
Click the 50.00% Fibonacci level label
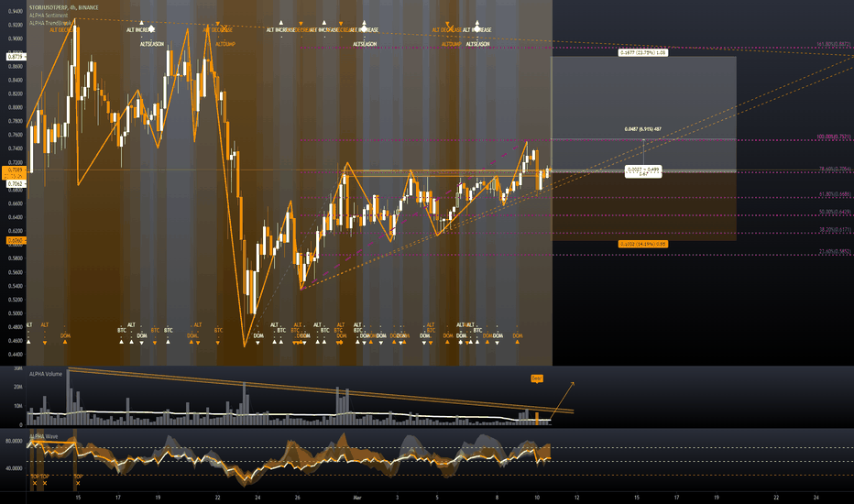click(835, 212)
